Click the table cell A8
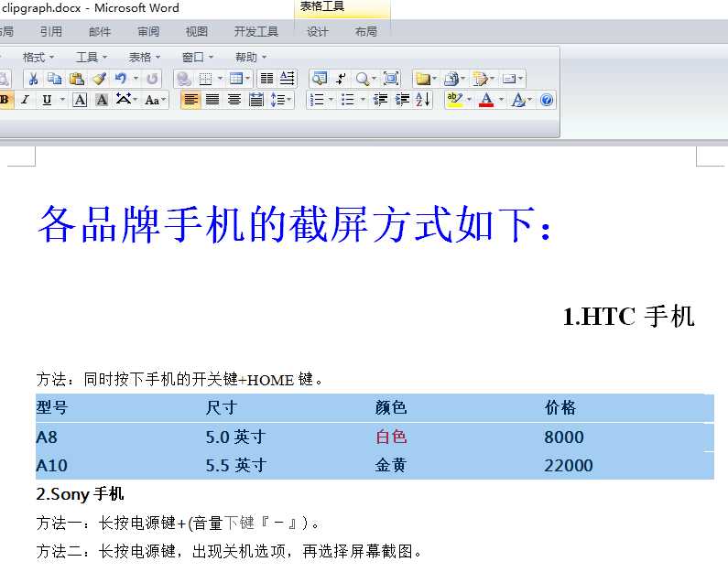The width and height of the screenshot is (728, 583). [47, 437]
